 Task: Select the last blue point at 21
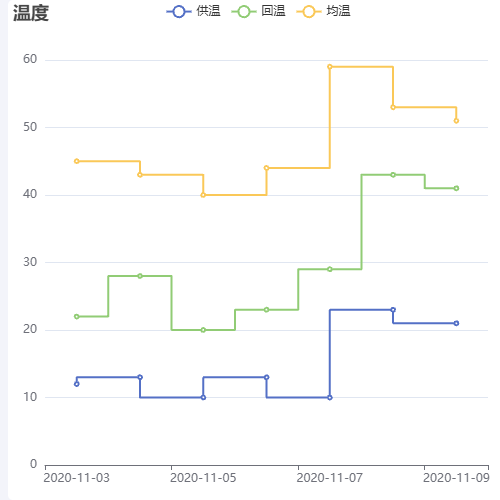tap(456, 323)
